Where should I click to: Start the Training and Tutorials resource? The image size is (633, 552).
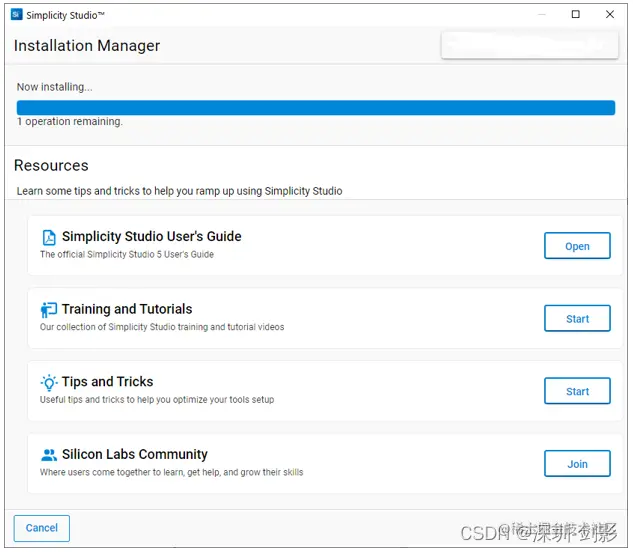[577, 318]
